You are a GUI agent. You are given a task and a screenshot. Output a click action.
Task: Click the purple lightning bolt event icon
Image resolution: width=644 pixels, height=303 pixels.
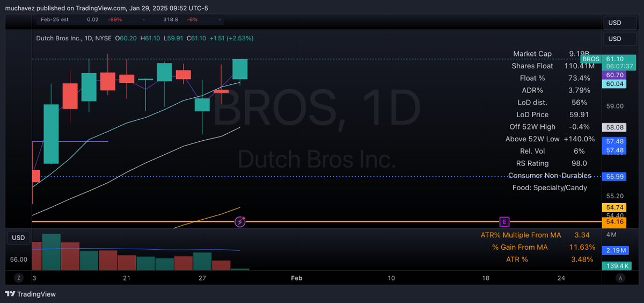240,221
